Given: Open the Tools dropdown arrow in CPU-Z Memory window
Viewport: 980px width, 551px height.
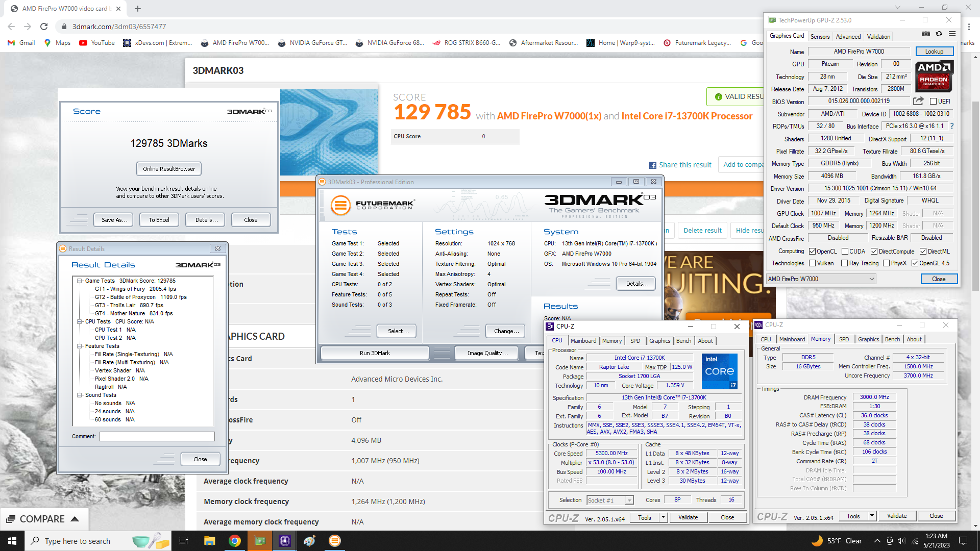Looking at the screenshot, I should (x=872, y=516).
